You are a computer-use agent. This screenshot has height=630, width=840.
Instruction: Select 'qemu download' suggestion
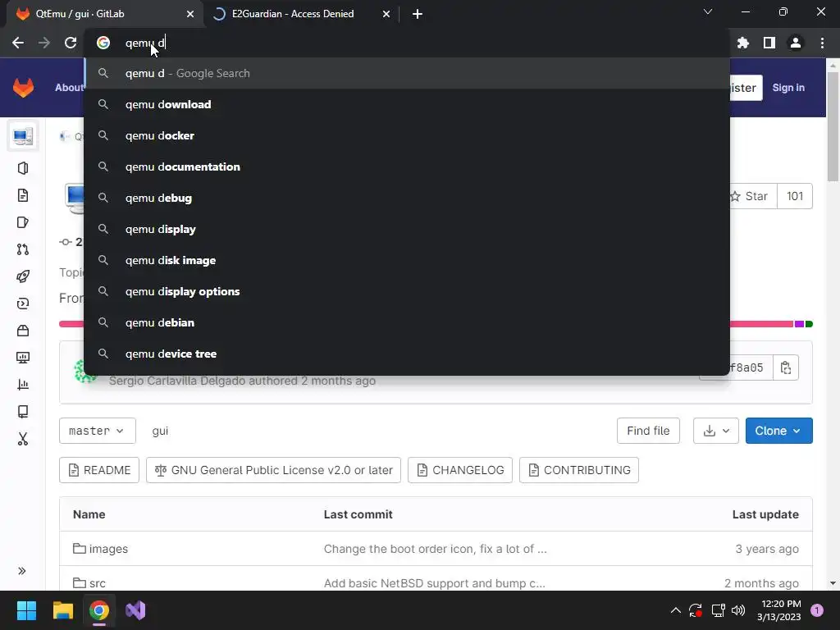[x=407, y=104]
